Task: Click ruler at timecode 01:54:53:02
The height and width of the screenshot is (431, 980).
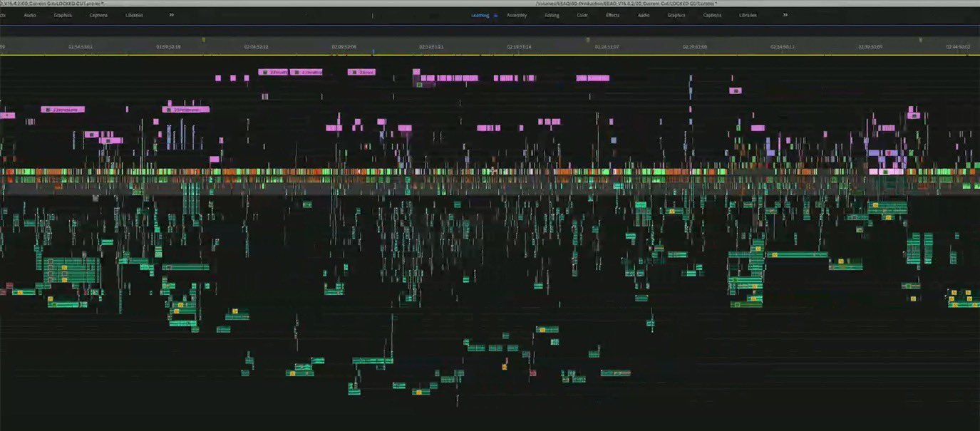Action: pyautogui.click(x=81, y=47)
